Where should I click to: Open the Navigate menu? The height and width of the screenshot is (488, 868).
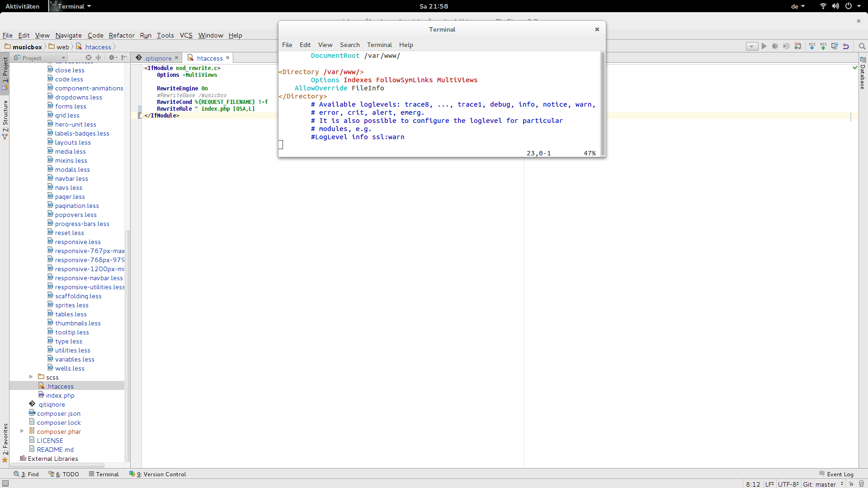(x=69, y=35)
